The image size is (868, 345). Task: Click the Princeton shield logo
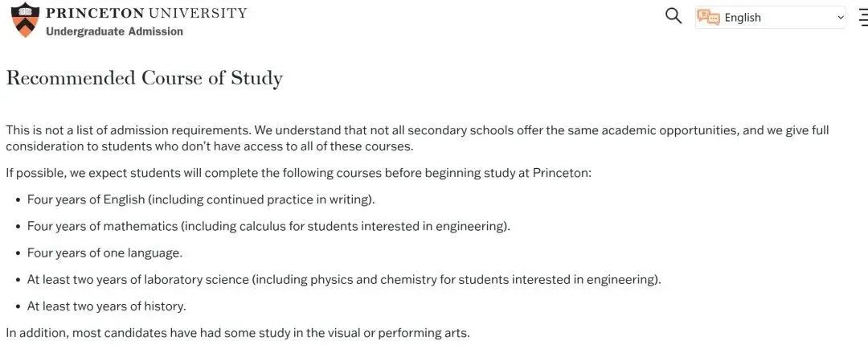tap(26, 20)
